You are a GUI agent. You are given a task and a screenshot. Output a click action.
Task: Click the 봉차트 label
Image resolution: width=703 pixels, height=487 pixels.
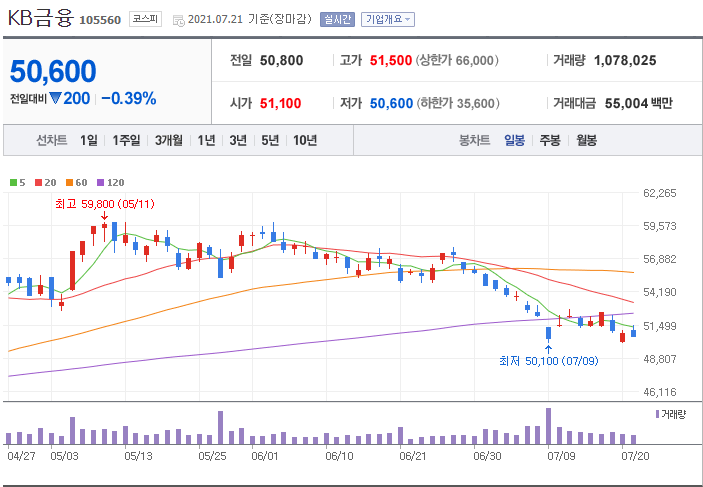point(474,140)
